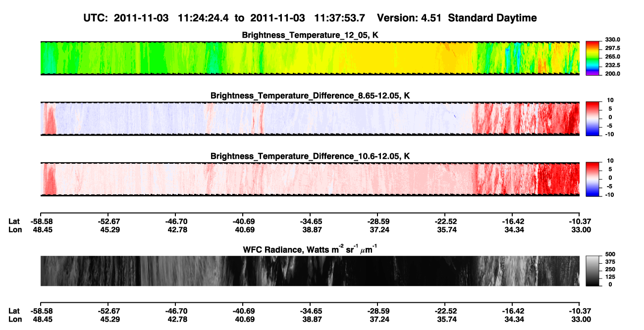Click the 250 label on radiance colorbar

click(609, 269)
